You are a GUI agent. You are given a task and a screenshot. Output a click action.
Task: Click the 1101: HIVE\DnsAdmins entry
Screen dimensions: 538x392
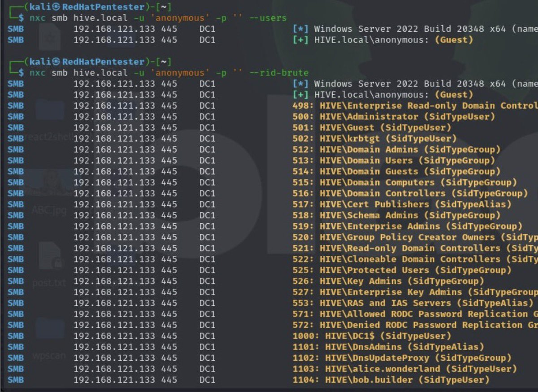tap(388, 347)
